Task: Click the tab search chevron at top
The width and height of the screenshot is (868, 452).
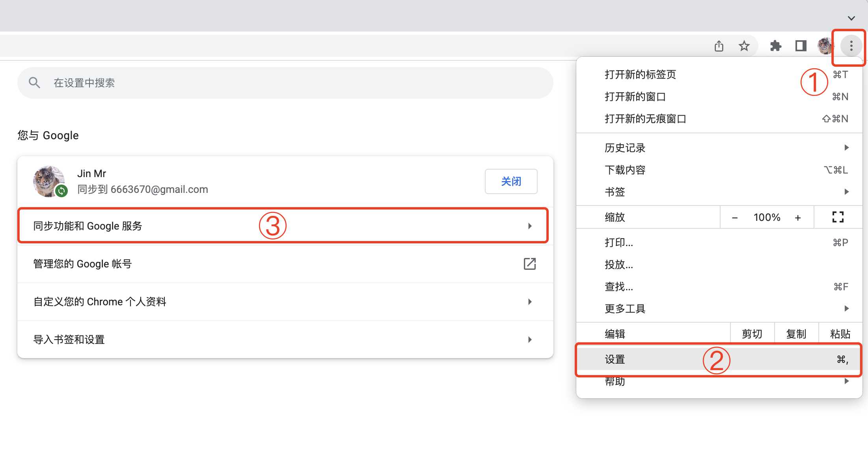Action: (x=851, y=18)
